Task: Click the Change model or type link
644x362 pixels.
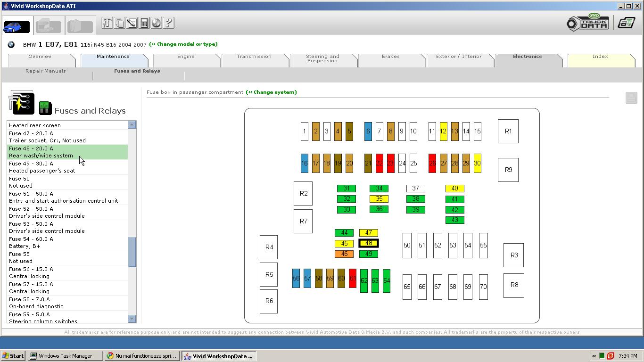Action: [x=183, y=44]
